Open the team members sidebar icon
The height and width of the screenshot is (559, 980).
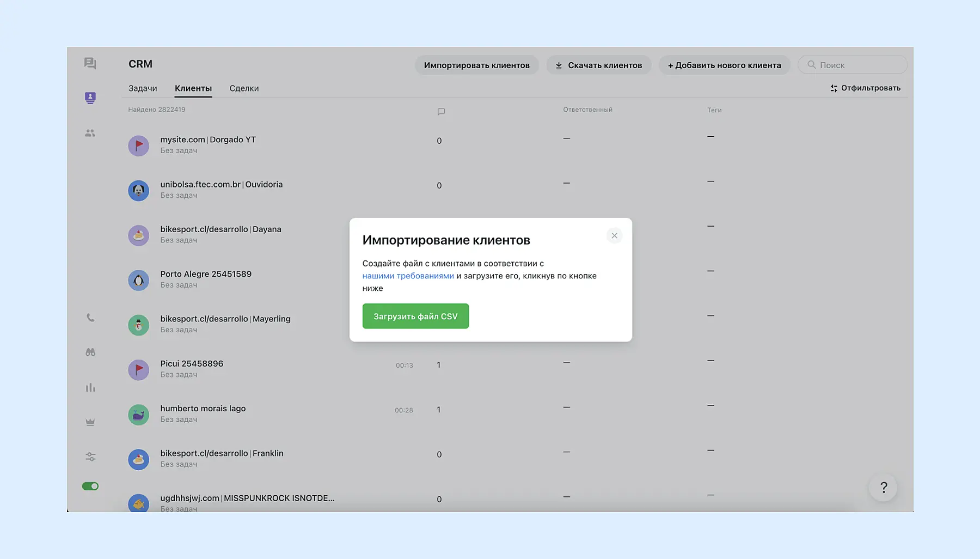coord(90,133)
